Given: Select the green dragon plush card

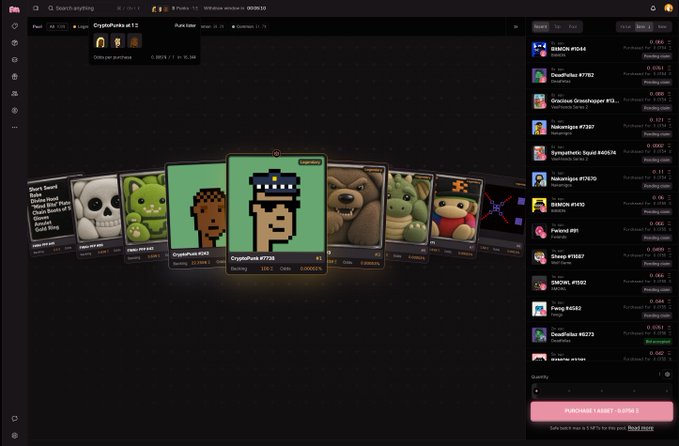Looking at the screenshot, I should (408, 215).
